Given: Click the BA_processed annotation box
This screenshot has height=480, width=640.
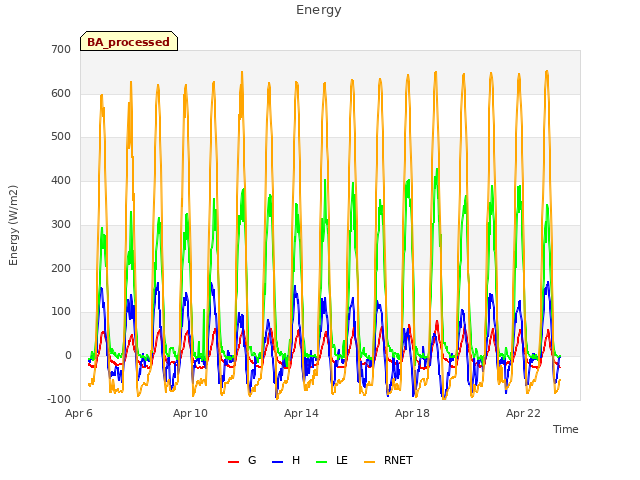Looking at the screenshot, I should point(129,41).
